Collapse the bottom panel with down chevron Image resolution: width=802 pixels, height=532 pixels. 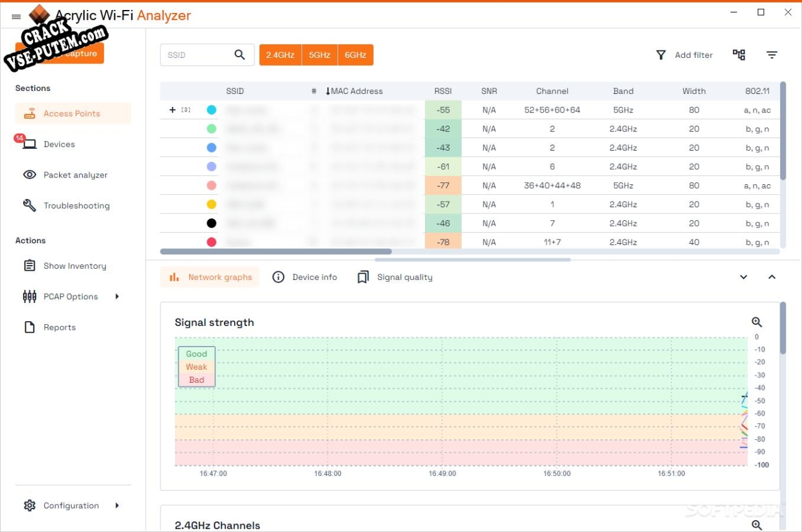click(x=744, y=278)
